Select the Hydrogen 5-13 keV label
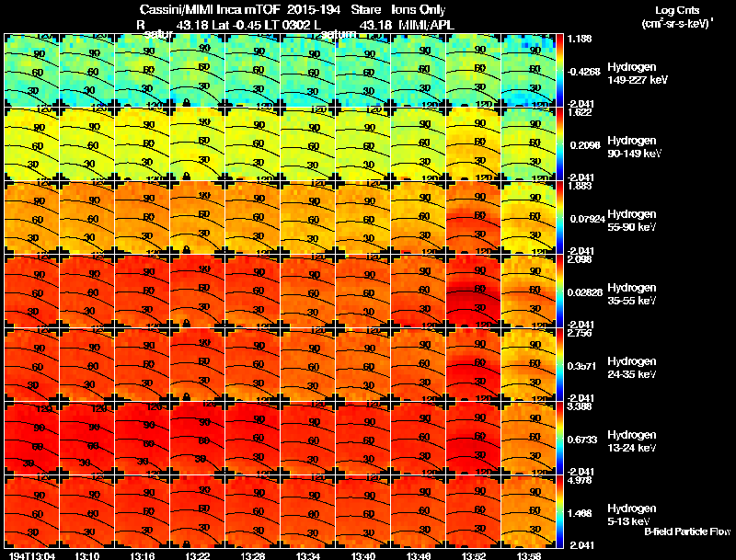The width and height of the screenshot is (736, 560). point(632,515)
